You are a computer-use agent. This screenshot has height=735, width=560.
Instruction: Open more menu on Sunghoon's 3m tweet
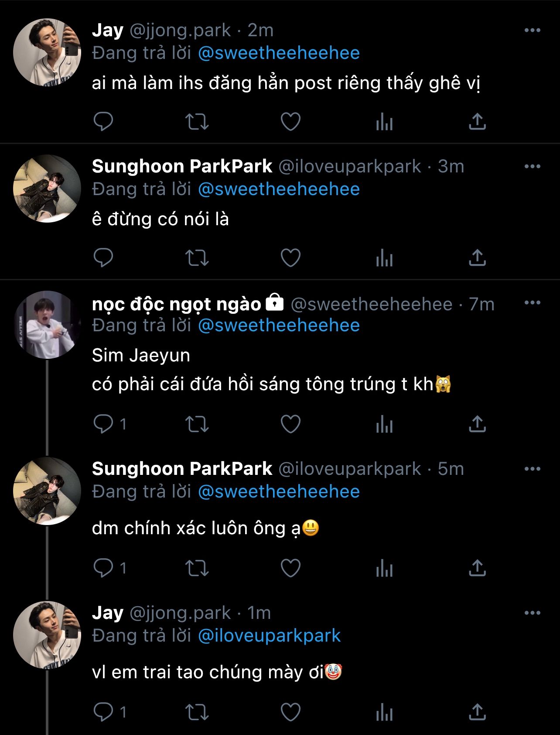click(532, 166)
